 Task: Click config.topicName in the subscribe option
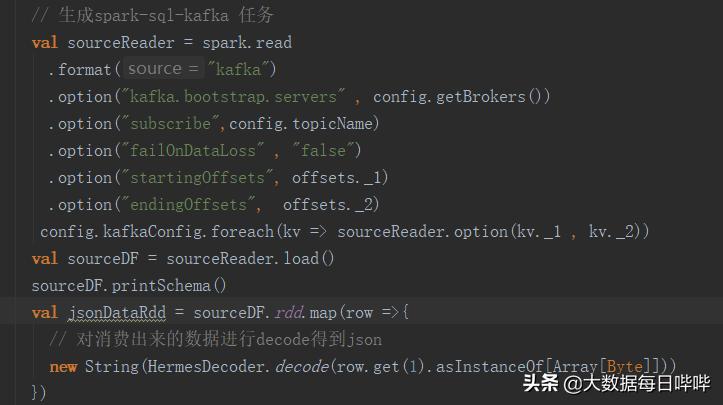[x=305, y=124]
